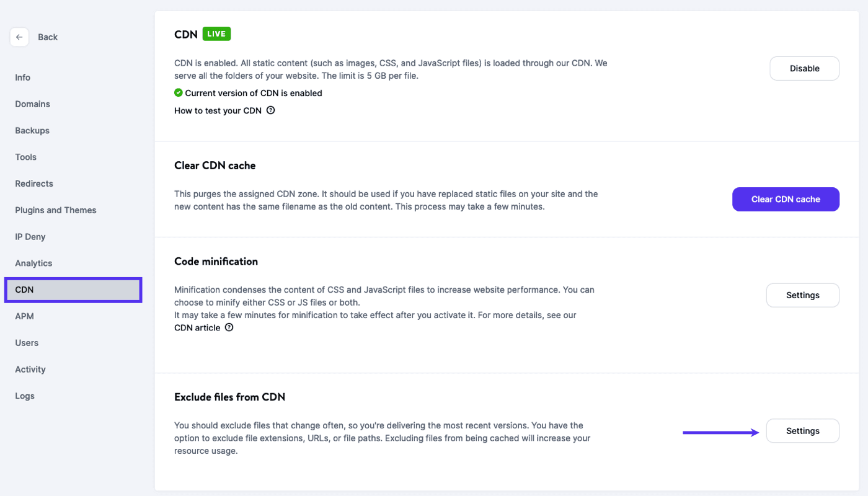This screenshot has height=496, width=868.
Task: Open the "How to test your CDN" help icon
Action: [270, 110]
